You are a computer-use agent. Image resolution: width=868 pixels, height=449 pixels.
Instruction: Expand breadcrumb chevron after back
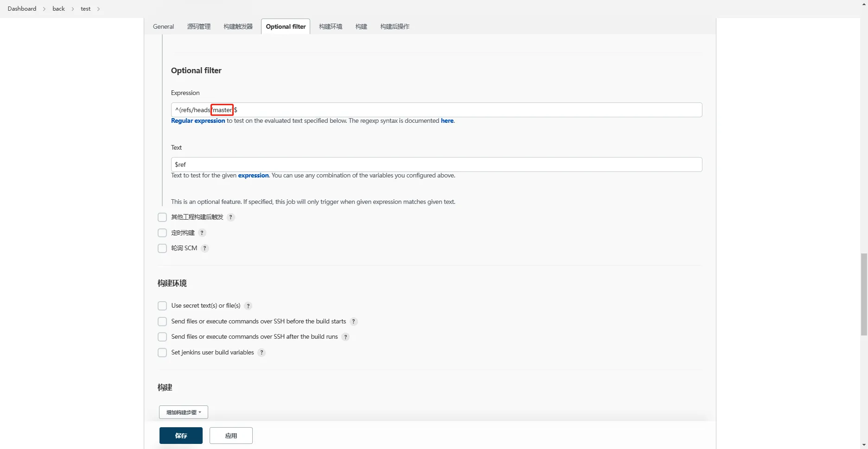click(x=73, y=9)
